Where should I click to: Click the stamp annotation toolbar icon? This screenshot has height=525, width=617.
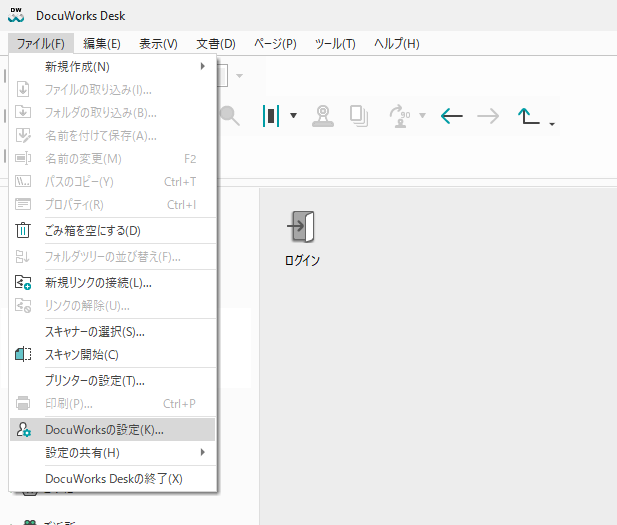coord(323,116)
